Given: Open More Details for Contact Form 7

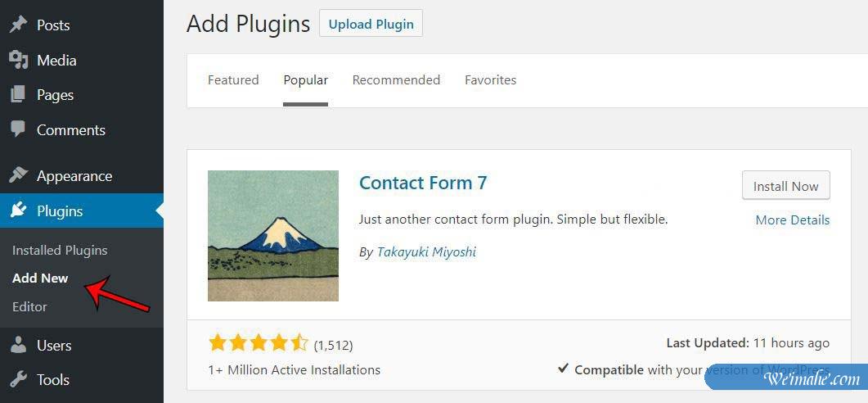Looking at the screenshot, I should pos(792,220).
